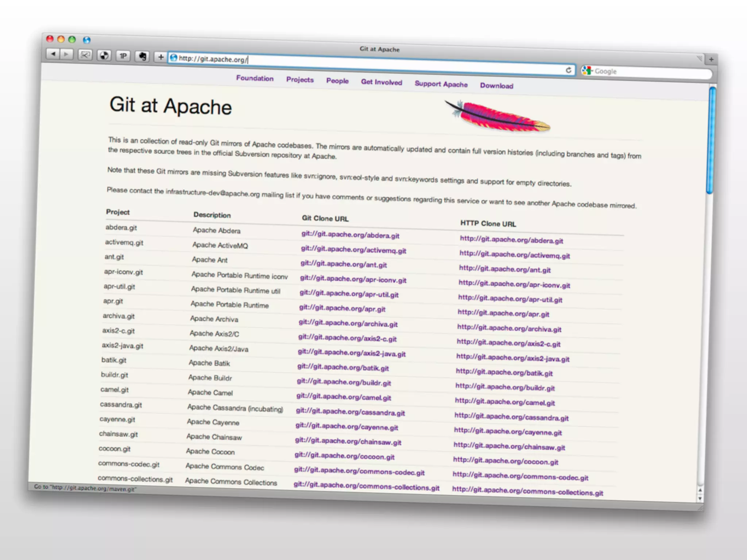This screenshot has height=560, width=747.
Task: Open the Projects navigation item
Action: point(300,79)
